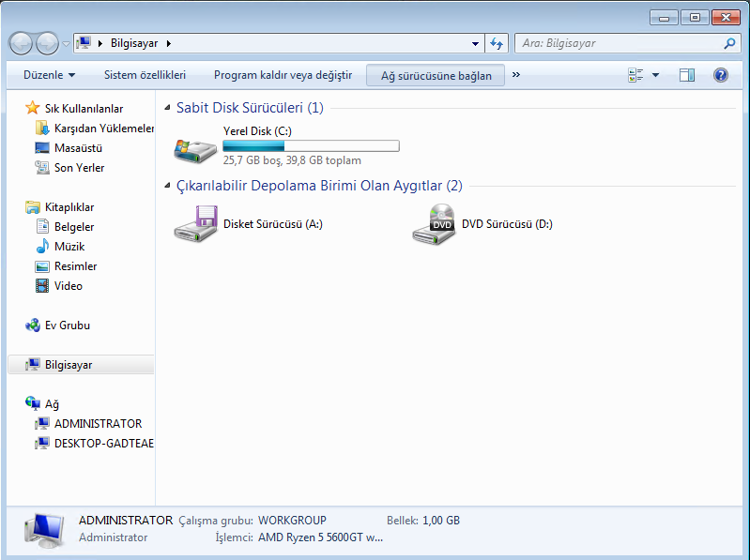
Task: Select the DVD Sürücüsü (D:) drive icon
Action: 434,224
